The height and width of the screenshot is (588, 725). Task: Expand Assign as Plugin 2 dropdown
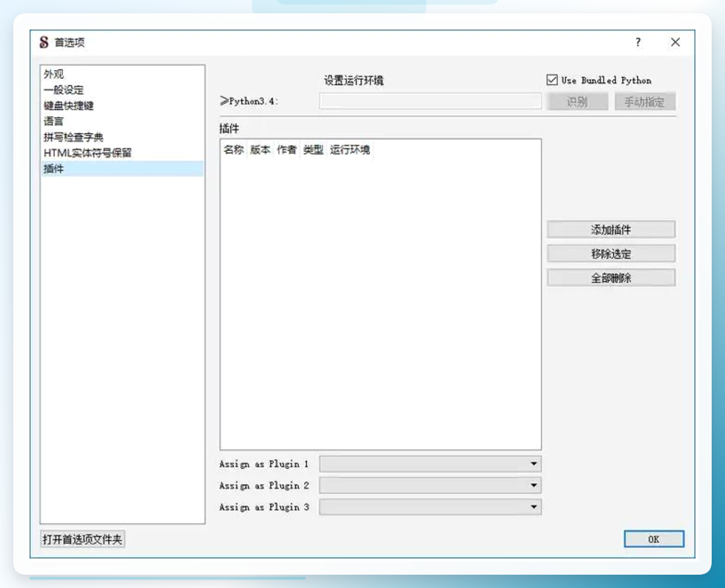(x=430, y=485)
